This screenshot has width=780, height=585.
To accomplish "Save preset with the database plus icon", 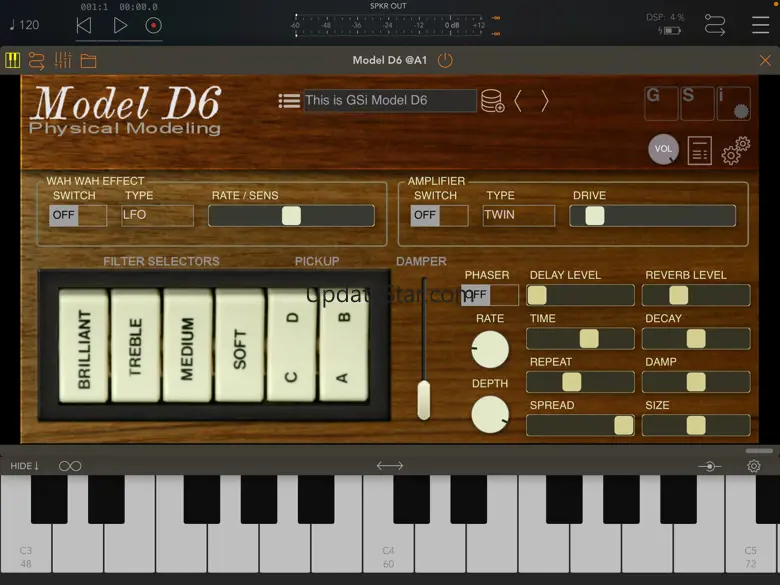I will click(492, 101).
